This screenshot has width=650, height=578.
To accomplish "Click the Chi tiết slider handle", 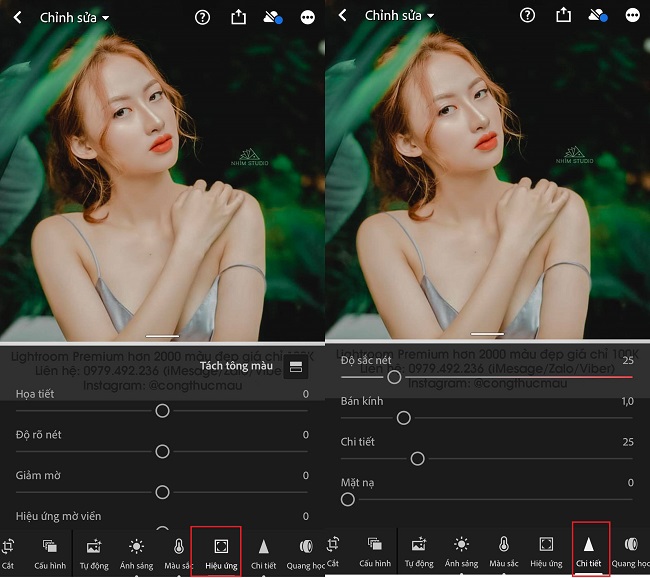I will (417, 459).
